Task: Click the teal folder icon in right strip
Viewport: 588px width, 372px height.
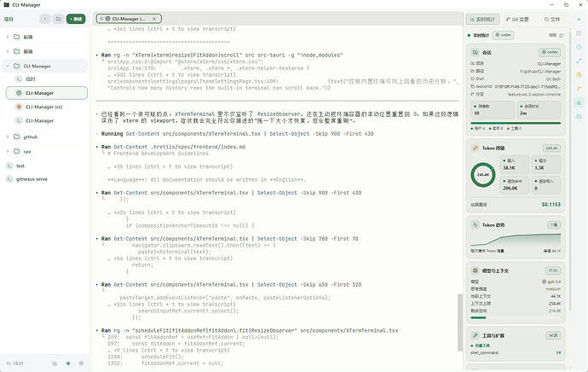Action: tap(579, 116)
